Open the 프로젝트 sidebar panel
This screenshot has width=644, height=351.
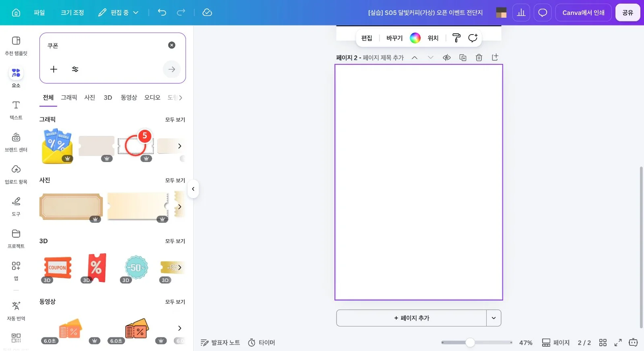click(x=16, y=239)
